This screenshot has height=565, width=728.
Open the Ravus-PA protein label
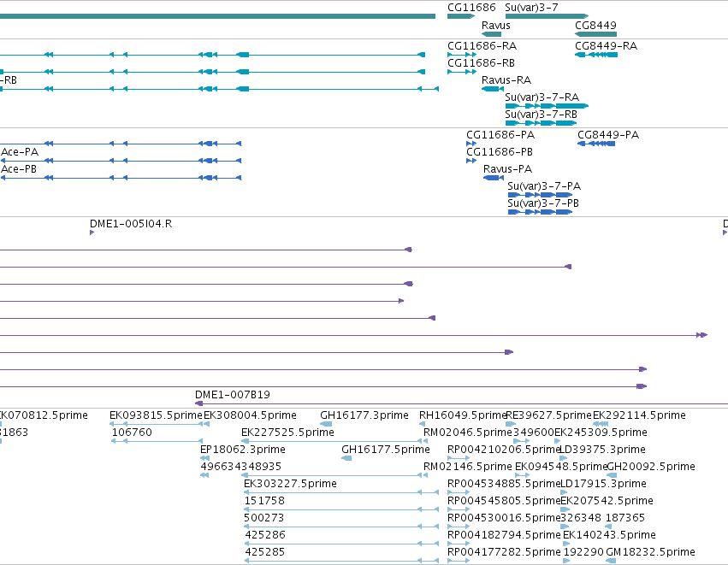tap(507, 169)
